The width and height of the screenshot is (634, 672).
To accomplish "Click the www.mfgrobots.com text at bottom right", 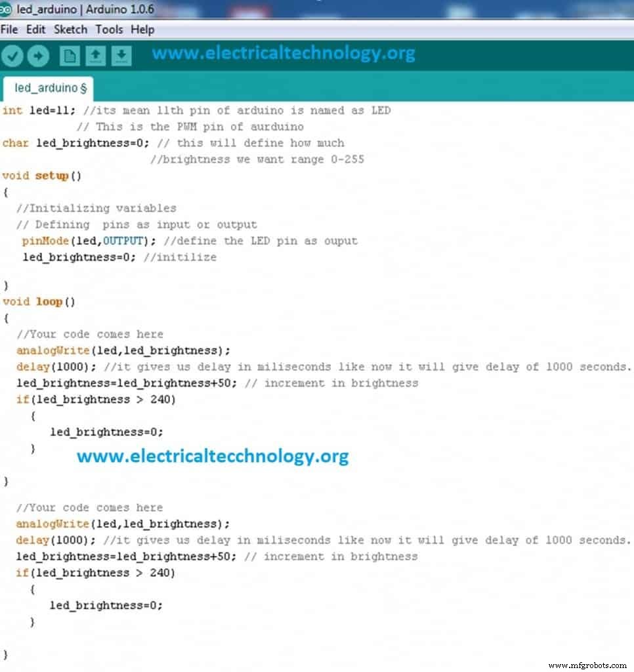I will 589,665.
